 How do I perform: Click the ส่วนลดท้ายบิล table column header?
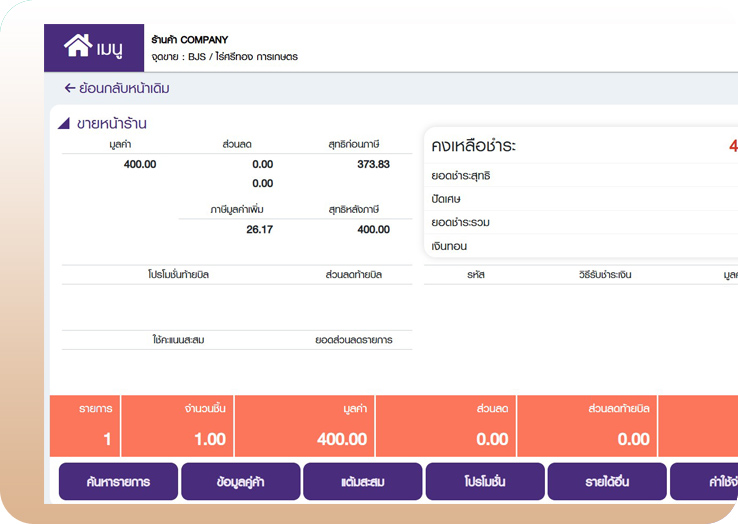[353, 274]
